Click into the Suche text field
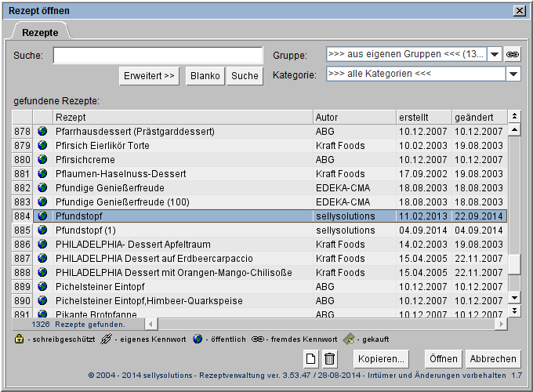This screenshot has width=533, height=392. click(x=158, y=56)
